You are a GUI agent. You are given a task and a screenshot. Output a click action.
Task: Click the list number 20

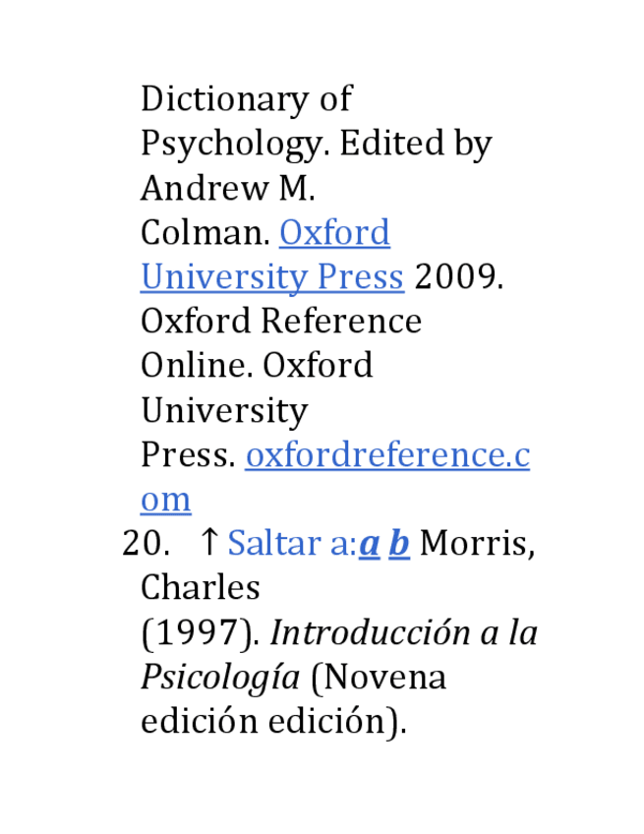(141, 543)
